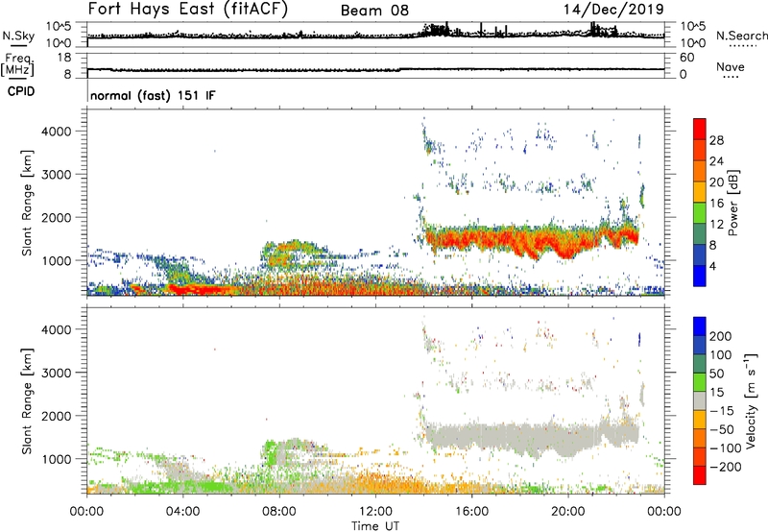Click the 'Nave' legend label
This screenshot has height=532, width=768.
pos(731,67)
